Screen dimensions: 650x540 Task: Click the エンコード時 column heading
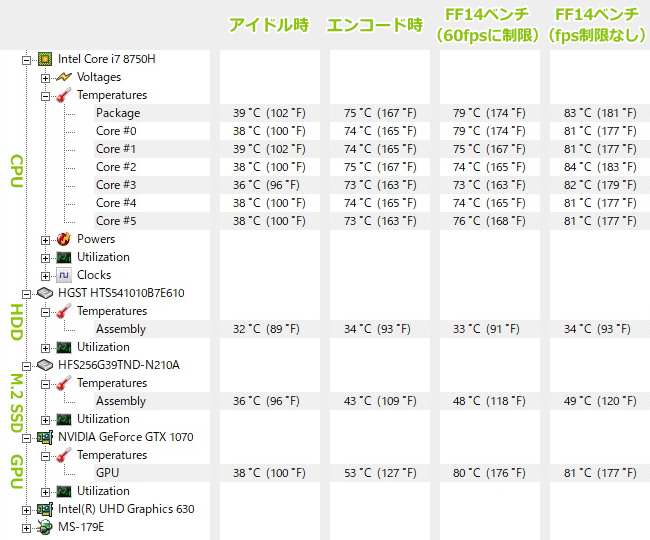click(375, 25)
